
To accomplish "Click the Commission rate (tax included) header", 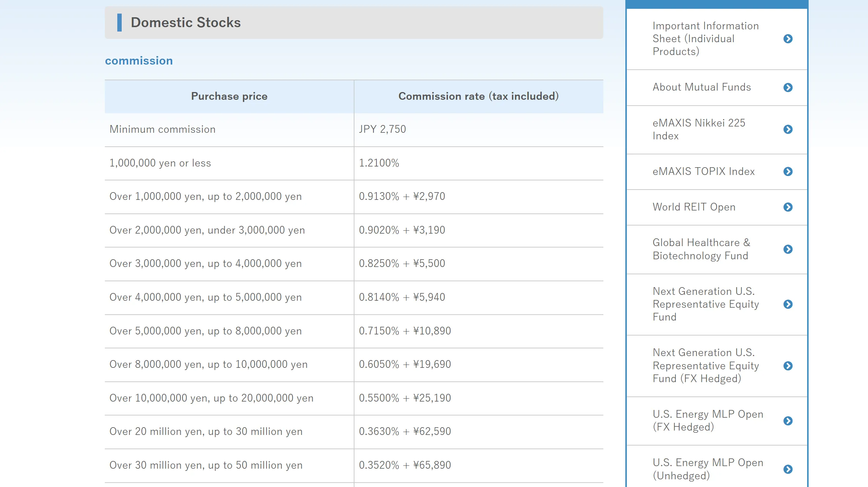I will tap(478, 96).
